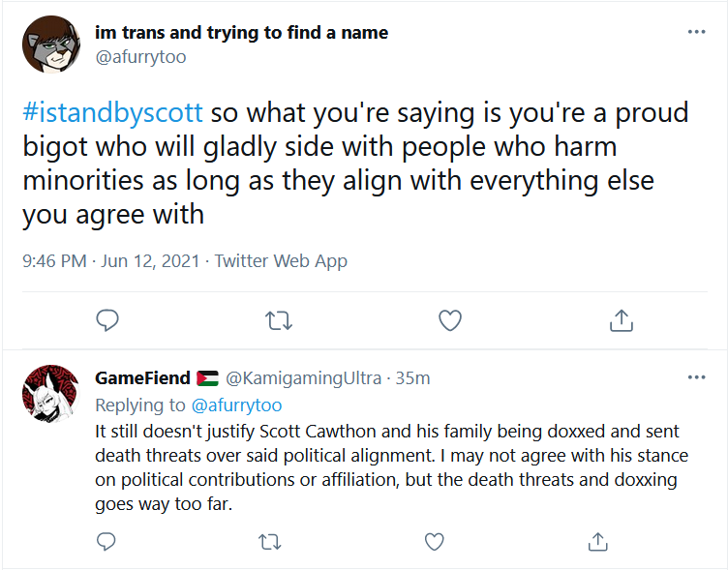View GameFiend's profile avatar
728x570 pixels.
[x=51, y=394]
